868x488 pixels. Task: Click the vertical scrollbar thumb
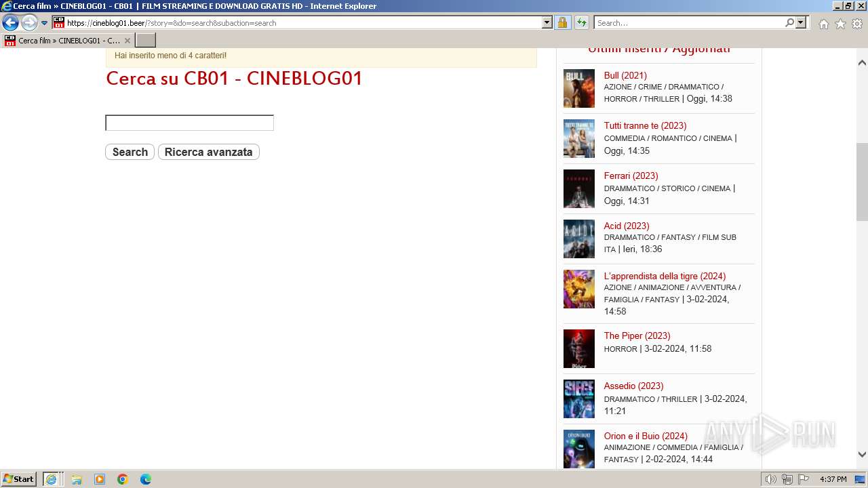[862, 182]
